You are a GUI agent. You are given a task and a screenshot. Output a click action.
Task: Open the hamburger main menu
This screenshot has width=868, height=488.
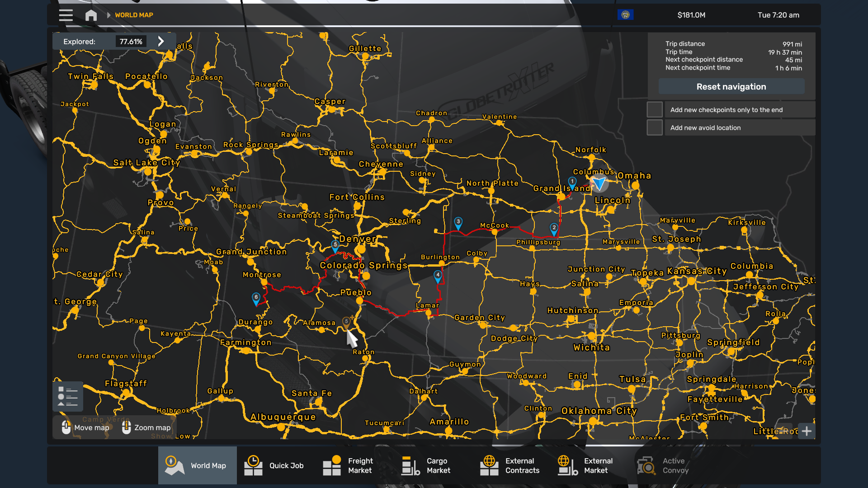pyautogui.click(x=66, y=15)
